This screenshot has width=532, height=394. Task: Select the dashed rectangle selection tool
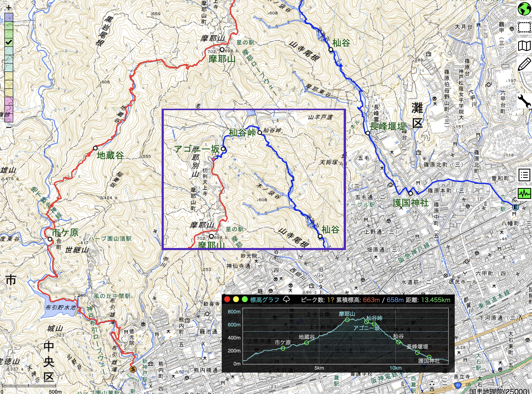[524, 27]
